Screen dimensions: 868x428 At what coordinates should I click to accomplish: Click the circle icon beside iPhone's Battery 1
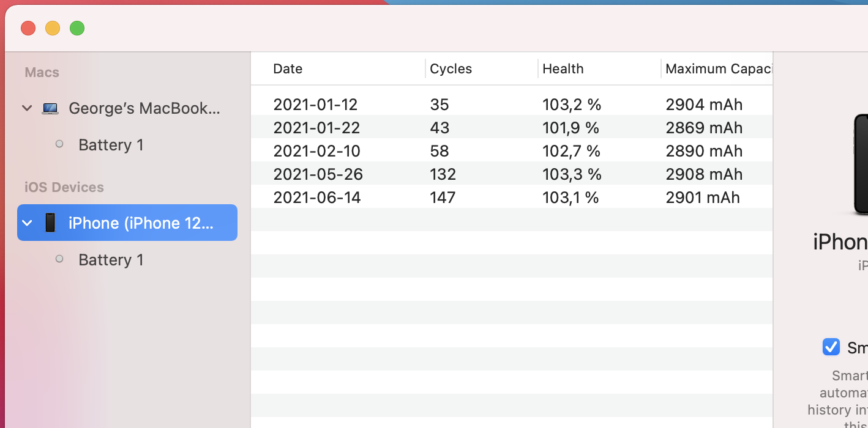pyautogui.click(x=59, y=259)
